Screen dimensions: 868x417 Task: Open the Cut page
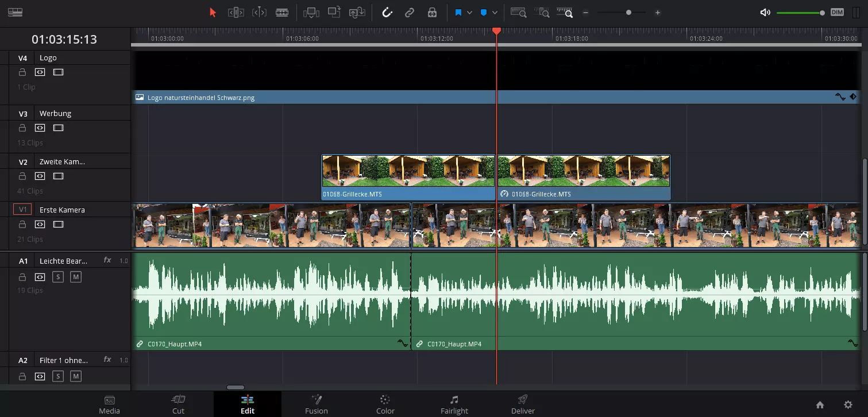pyautogui.click(x=178, y=404)
